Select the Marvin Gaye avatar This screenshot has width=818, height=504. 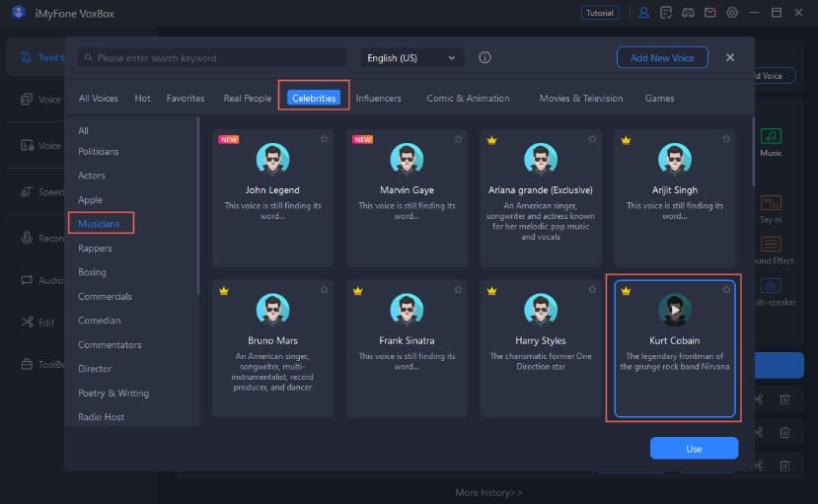click(407, 159)
